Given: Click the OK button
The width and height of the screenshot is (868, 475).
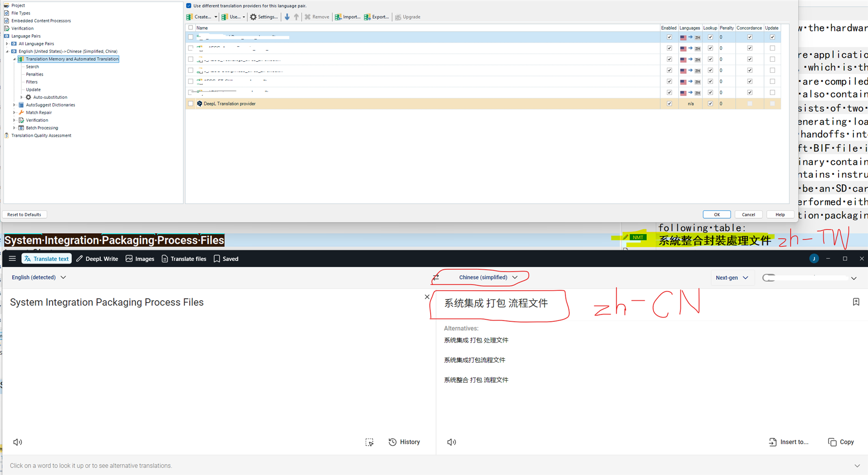Looking at the screenshot, I should [x=717, y=214].
